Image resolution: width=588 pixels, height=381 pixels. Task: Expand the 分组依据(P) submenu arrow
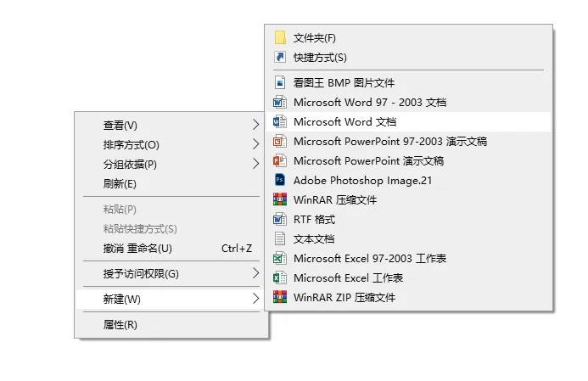point(256,165)
